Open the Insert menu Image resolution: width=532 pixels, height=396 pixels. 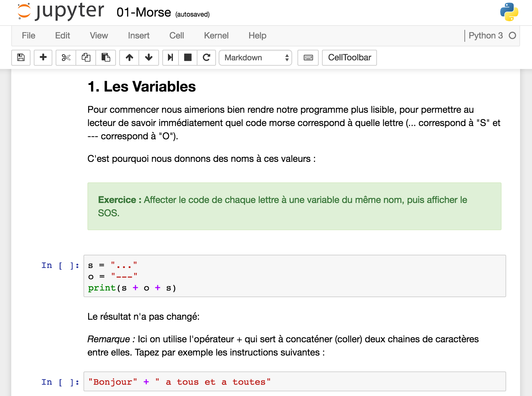coord(138,35)
